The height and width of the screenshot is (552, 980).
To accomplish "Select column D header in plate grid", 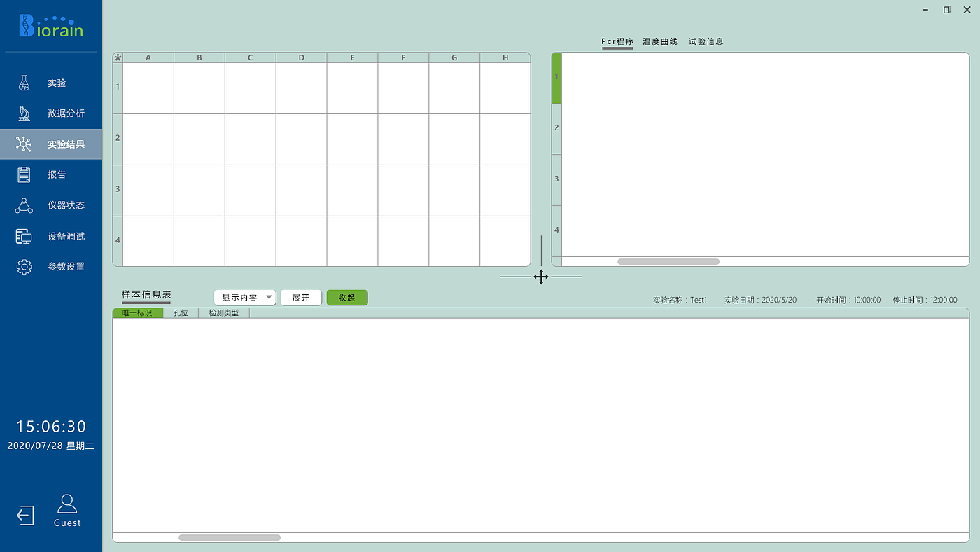I will pyautogui.click(x=302, y=57).
